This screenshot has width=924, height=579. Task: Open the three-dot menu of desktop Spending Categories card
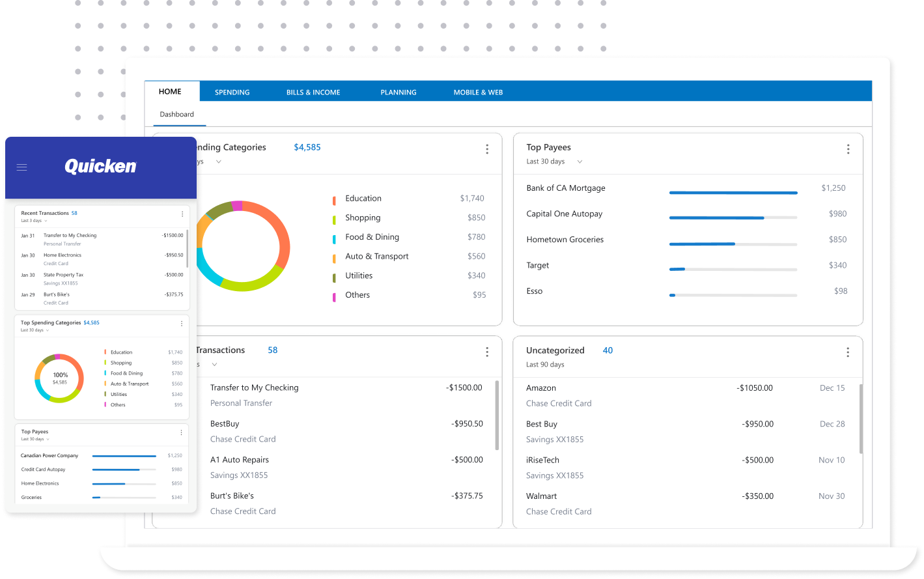487,149
